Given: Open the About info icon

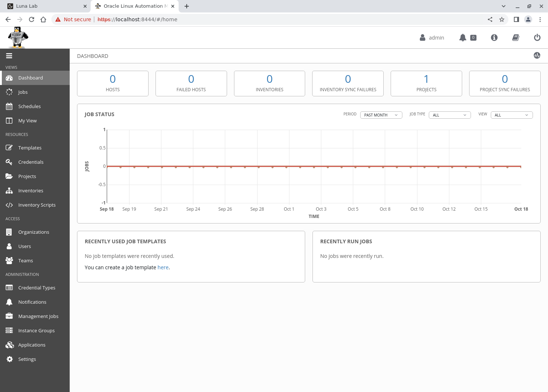Looking at the screenshot, I should click(494, 37).
